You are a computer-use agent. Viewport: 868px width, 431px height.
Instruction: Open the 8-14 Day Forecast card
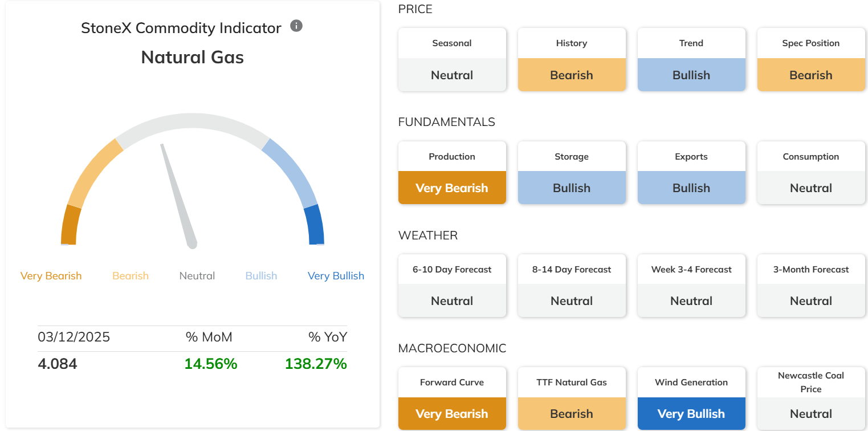coord(572,286)
